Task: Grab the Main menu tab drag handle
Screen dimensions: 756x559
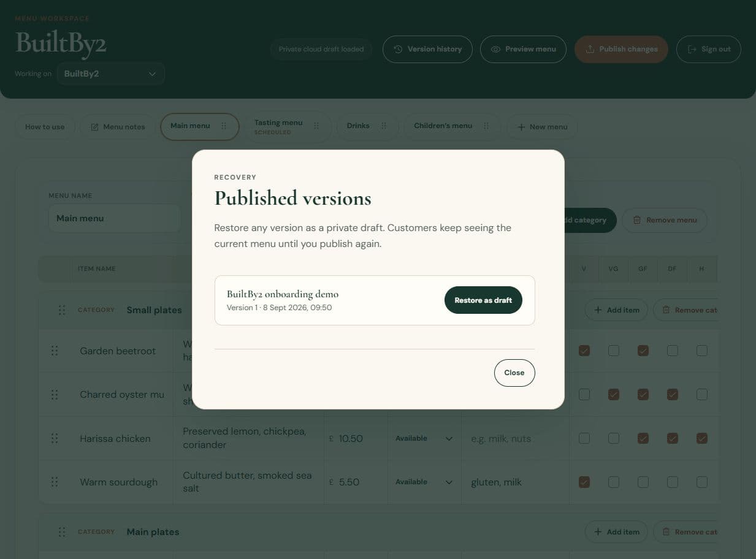Action: pyautogui.click(x=224, y=126)
